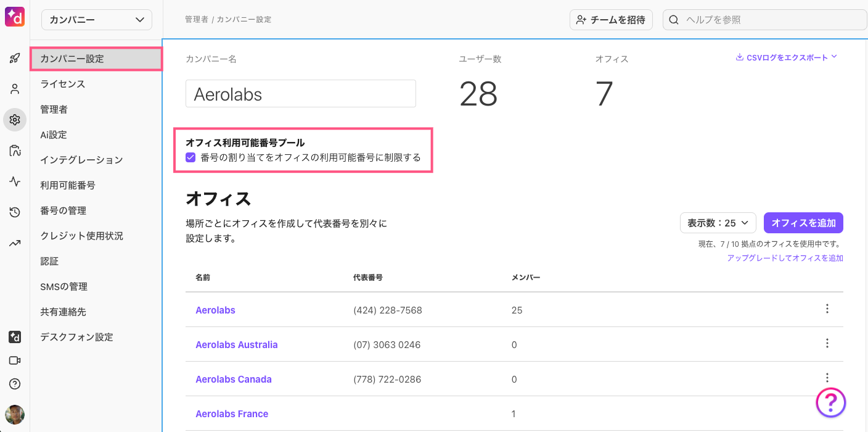The image size is (868, 432).
Task: Click the search magnifier icon
Action: coord(674,20)
